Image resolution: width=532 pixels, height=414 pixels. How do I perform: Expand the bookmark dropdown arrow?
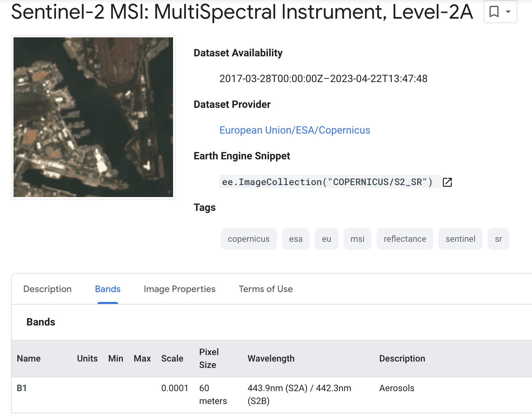click(508, 12)
